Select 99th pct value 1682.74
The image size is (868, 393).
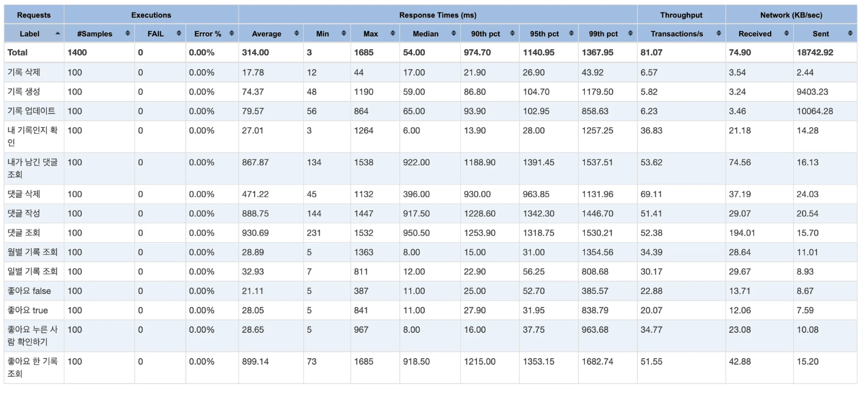(598, 361)
